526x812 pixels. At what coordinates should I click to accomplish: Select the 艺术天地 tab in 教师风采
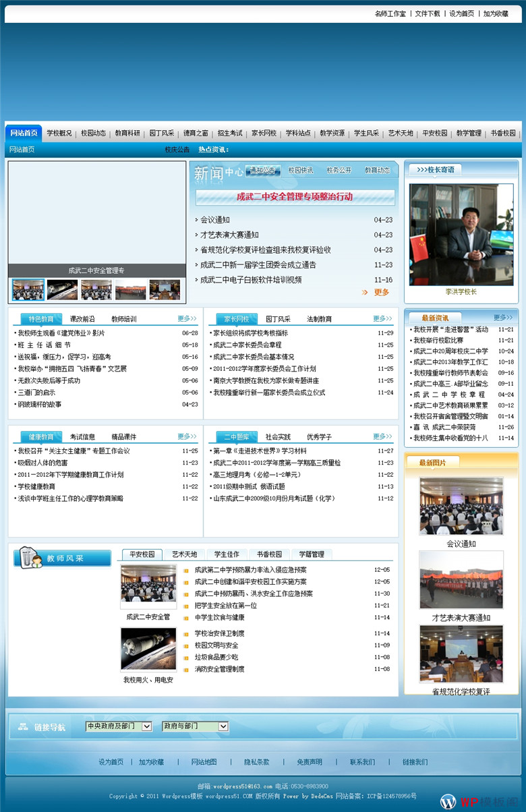[184, 554]
